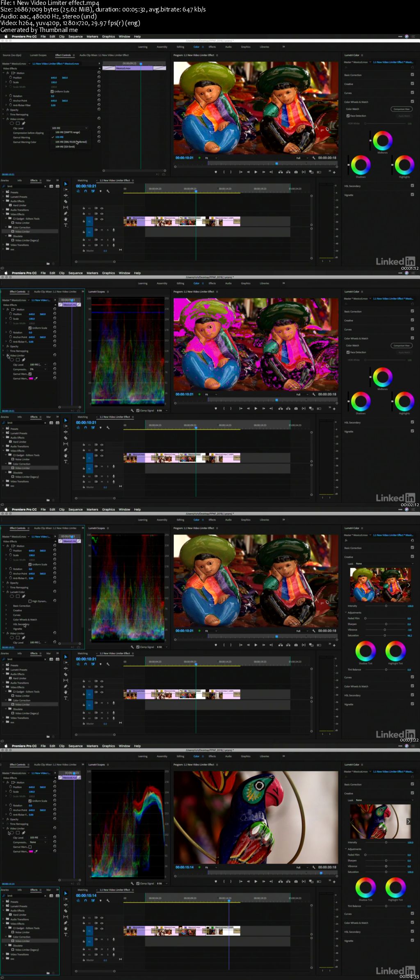Click the limit search field in the 00:02:12 frame
Viewport: 420px width, 980px height.
click(x=25, y=423)
